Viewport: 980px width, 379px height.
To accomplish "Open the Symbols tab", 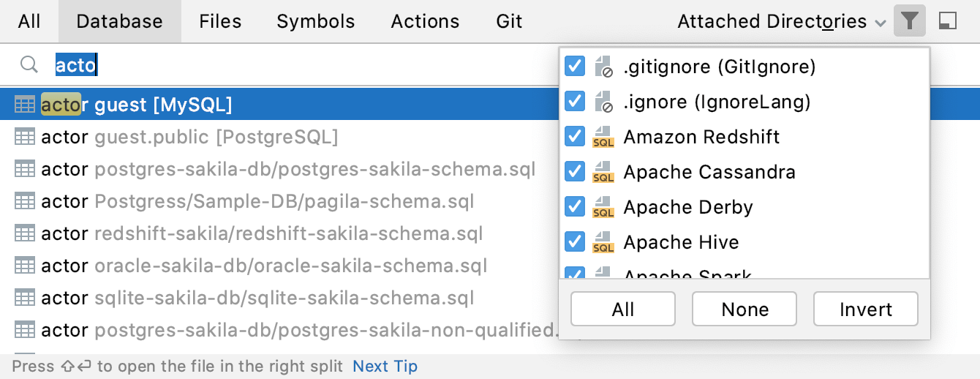I will click(315, 21).
